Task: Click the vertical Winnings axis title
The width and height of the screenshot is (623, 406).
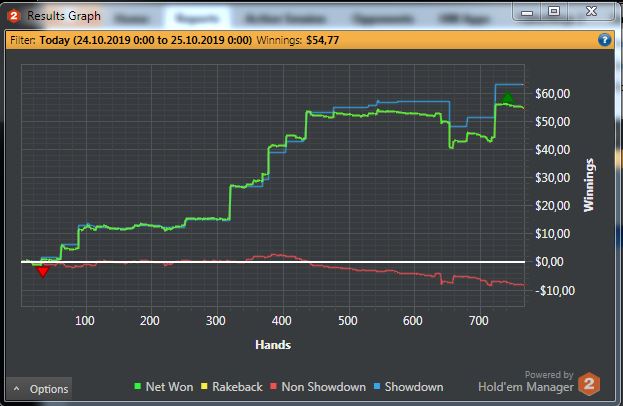Action: tap(589, 185)
